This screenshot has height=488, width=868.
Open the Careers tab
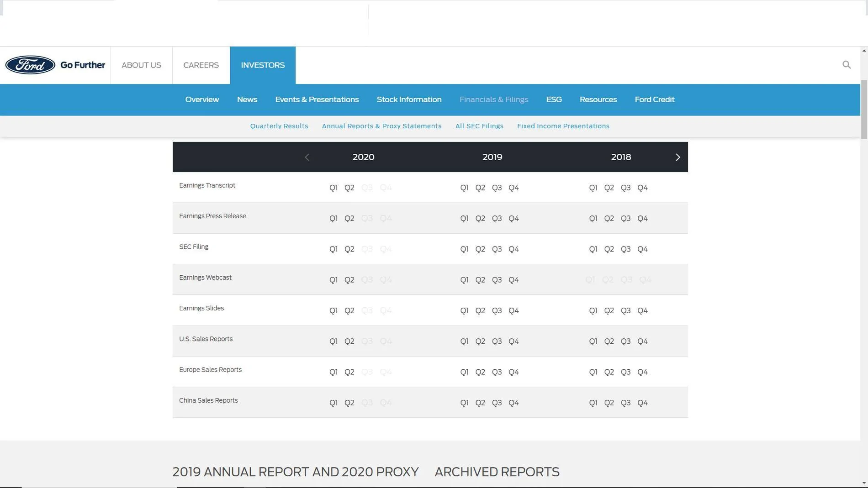(201, 65)
